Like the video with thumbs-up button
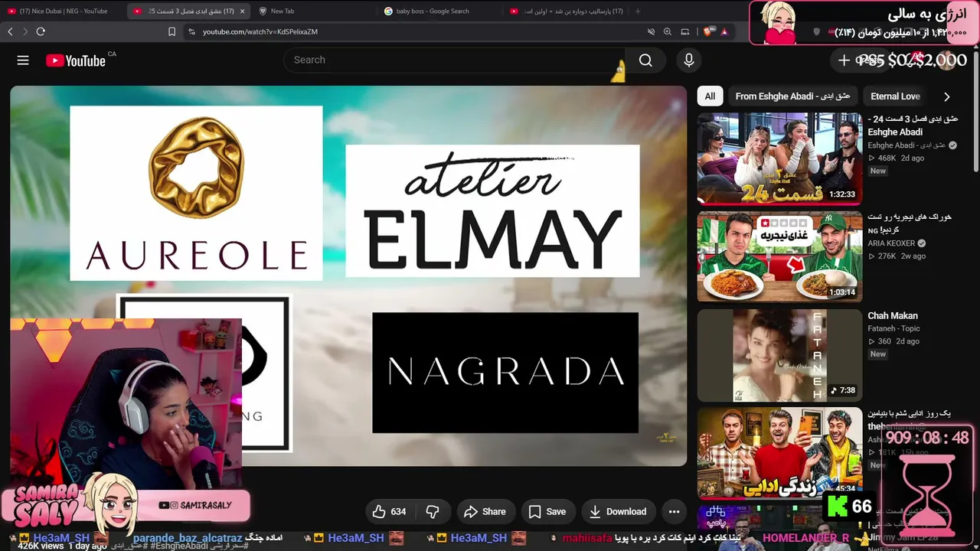Viewport: 980px width, 551px height. (390, 512)
